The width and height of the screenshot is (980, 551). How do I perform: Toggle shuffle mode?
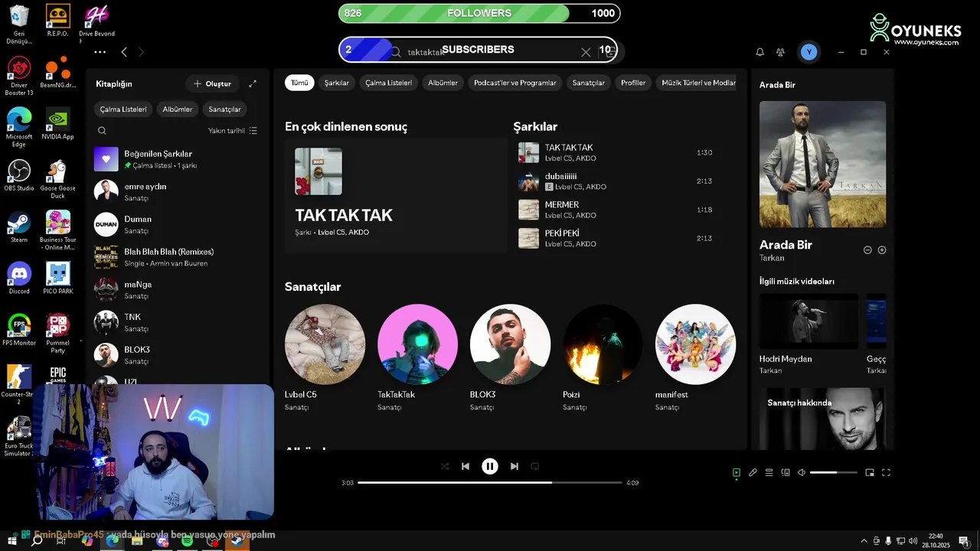(445, 466)
